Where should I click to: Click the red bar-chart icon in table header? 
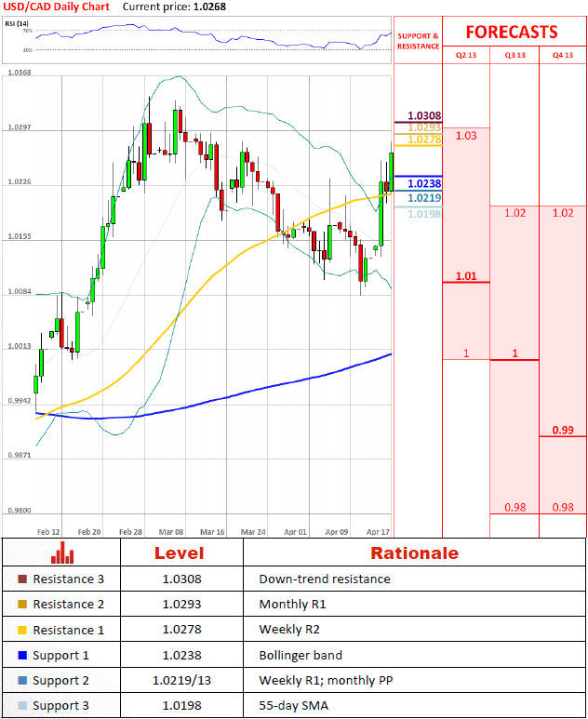point(62,553)
